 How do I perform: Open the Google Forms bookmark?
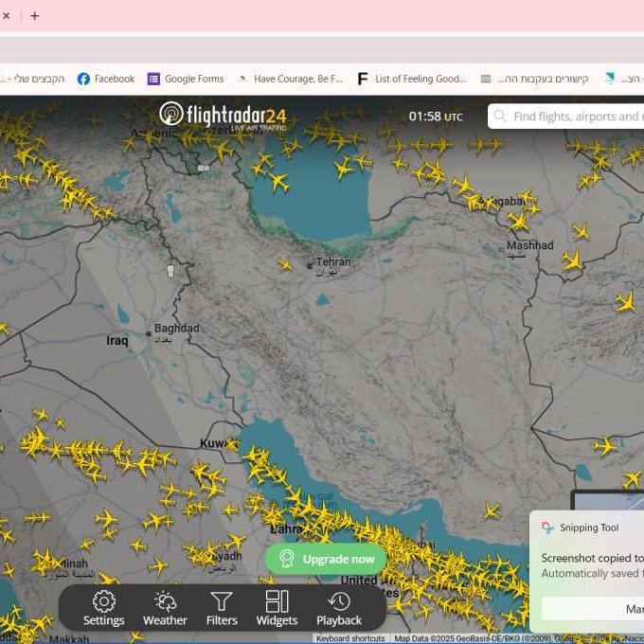point(186,79)
